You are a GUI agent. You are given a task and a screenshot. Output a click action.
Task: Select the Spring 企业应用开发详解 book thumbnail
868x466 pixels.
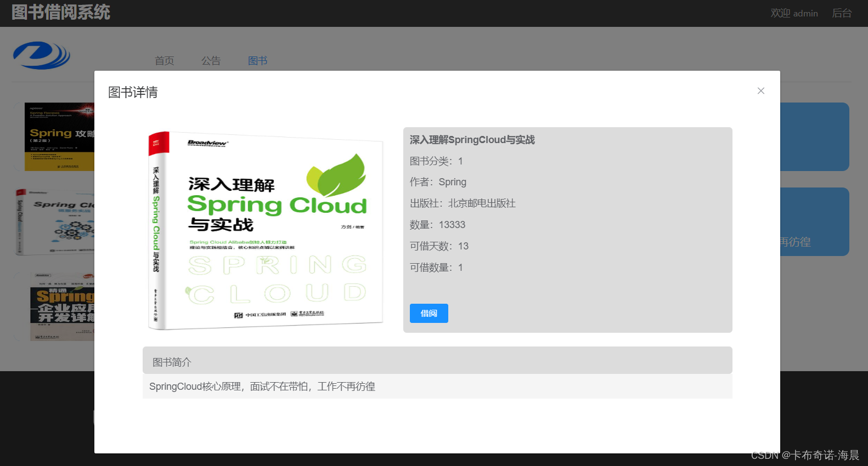coord(62,307)
